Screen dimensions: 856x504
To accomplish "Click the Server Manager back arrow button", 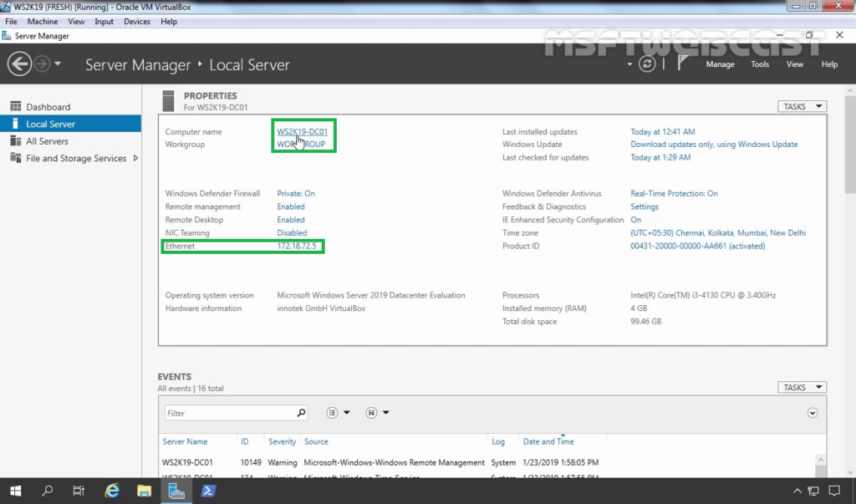I will 19,64.
